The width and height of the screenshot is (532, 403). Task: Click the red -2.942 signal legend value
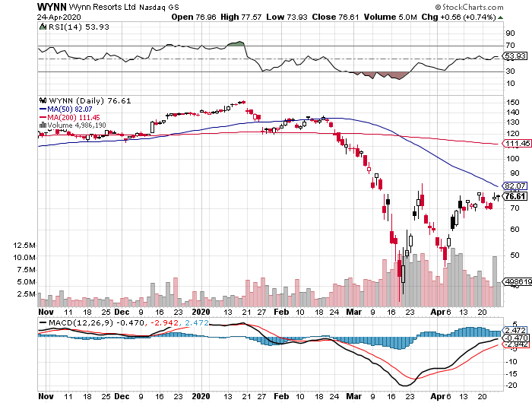pyautogui.click(x=164, y=322)
